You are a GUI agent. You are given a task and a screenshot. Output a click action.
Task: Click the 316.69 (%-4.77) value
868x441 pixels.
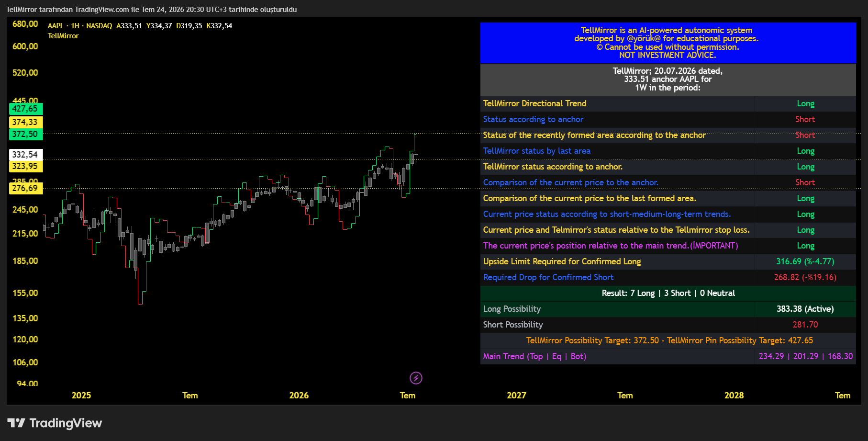(805, 261)
